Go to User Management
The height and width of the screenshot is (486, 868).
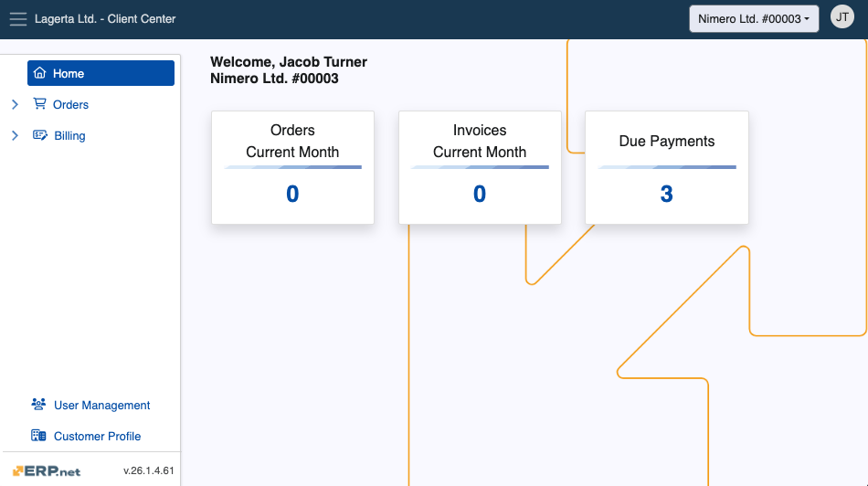tap(101, 406)
